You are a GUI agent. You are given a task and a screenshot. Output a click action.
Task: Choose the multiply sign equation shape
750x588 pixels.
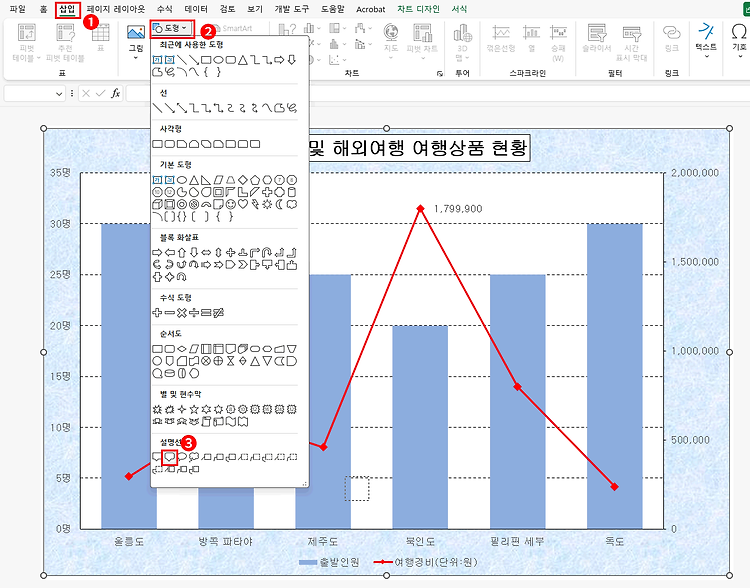tap(182, 312)
